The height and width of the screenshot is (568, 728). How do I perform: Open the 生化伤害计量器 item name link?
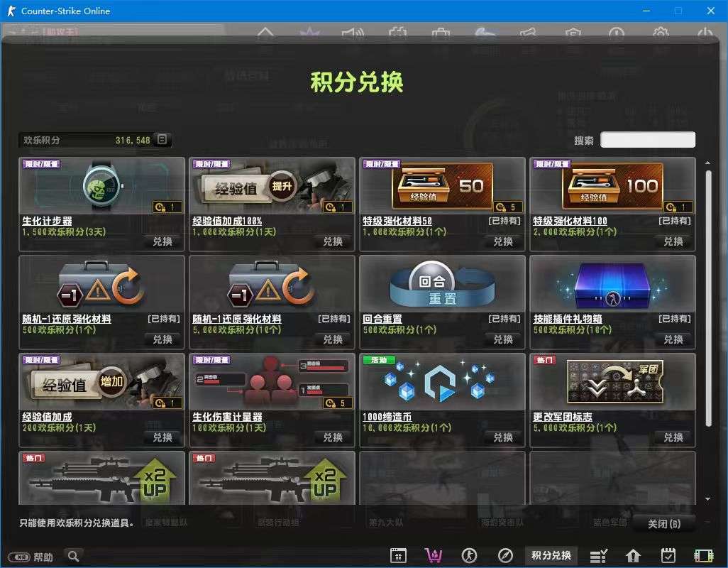pos(227,417)
